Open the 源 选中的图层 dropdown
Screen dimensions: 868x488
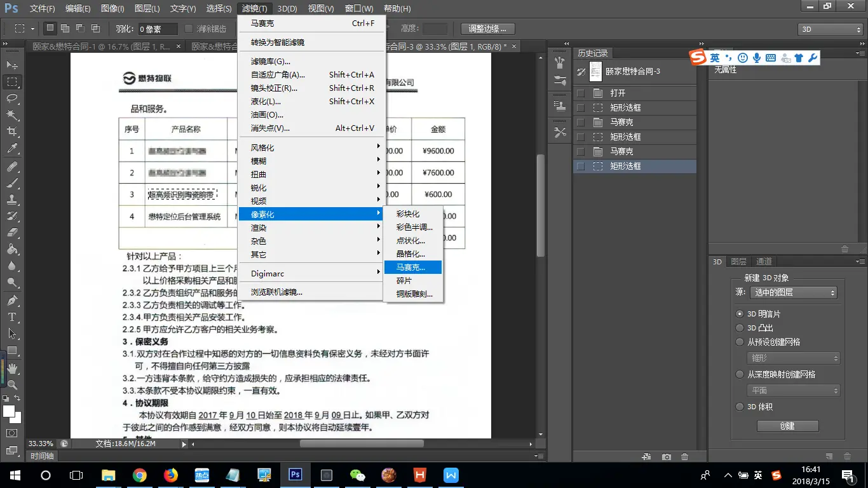[793, 292]
